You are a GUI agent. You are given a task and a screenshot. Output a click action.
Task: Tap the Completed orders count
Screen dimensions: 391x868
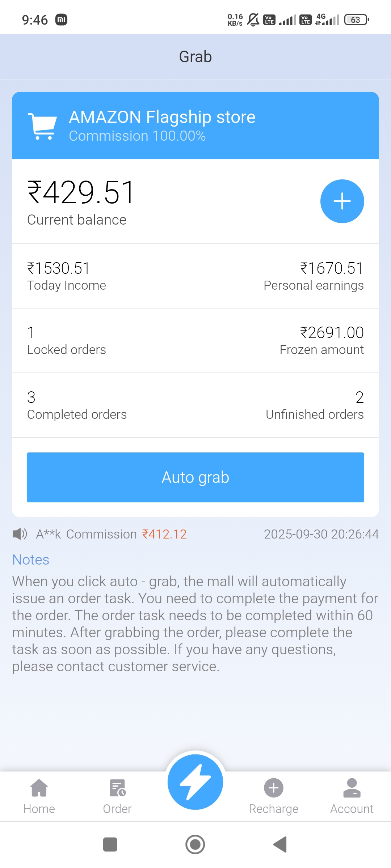pyautogui.click(x=31, y=397)
